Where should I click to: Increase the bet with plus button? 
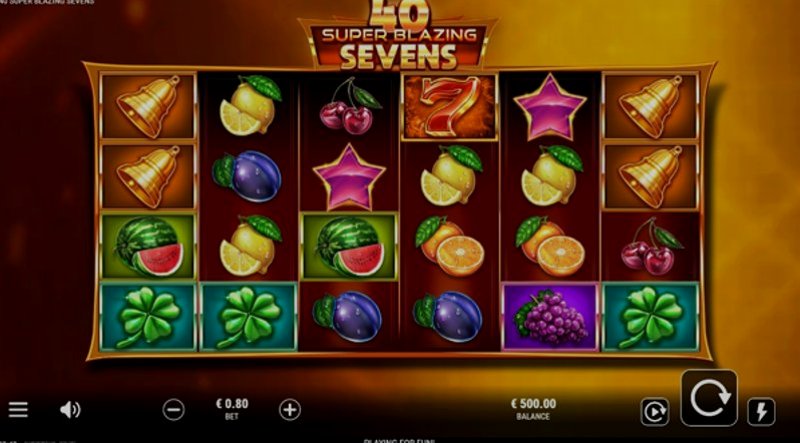290,410
